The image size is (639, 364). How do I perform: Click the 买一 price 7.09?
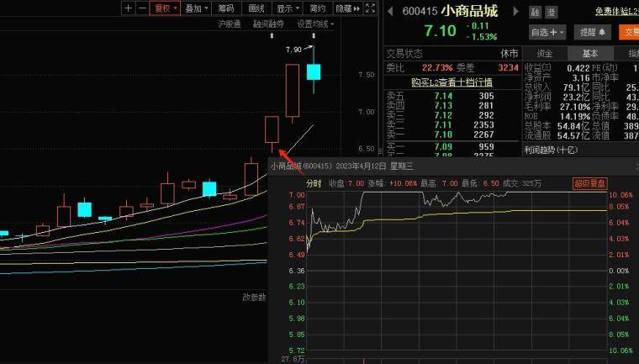tap(443, 146)
